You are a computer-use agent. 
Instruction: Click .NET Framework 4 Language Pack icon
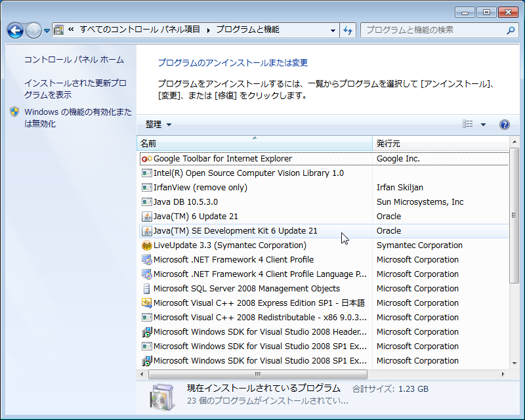[146, 274]
